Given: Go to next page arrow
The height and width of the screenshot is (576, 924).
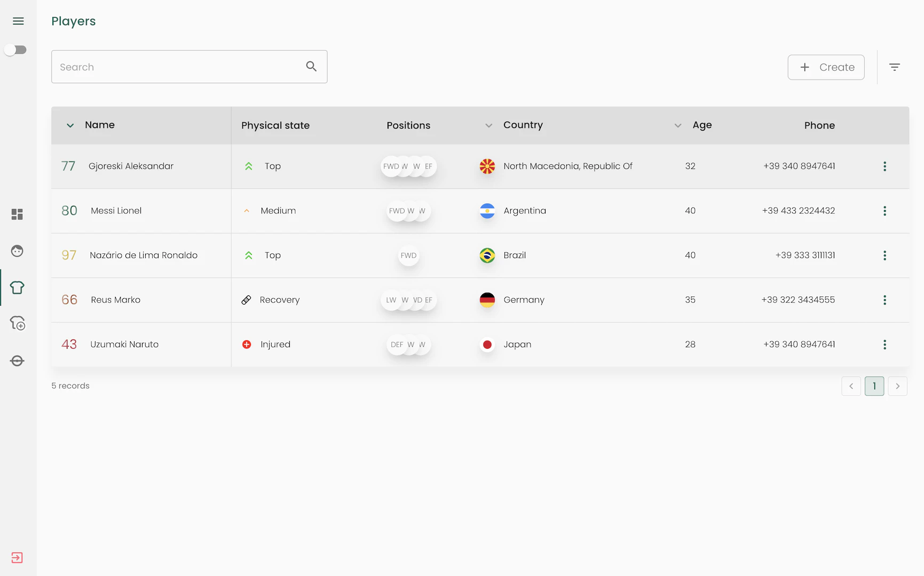Looking at the screenshot, I should [897, 386].
